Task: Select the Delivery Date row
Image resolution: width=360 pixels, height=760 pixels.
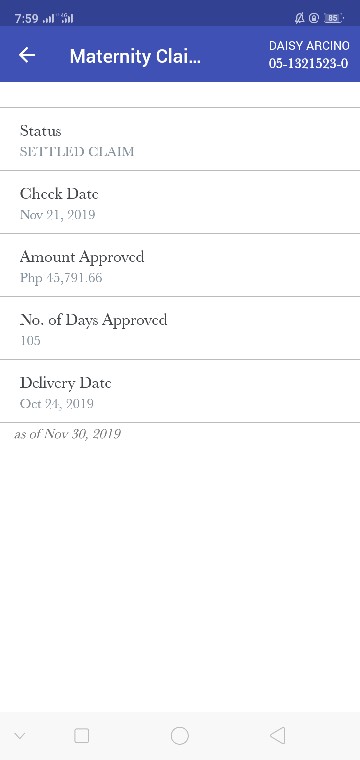Action: coord(180,391)
